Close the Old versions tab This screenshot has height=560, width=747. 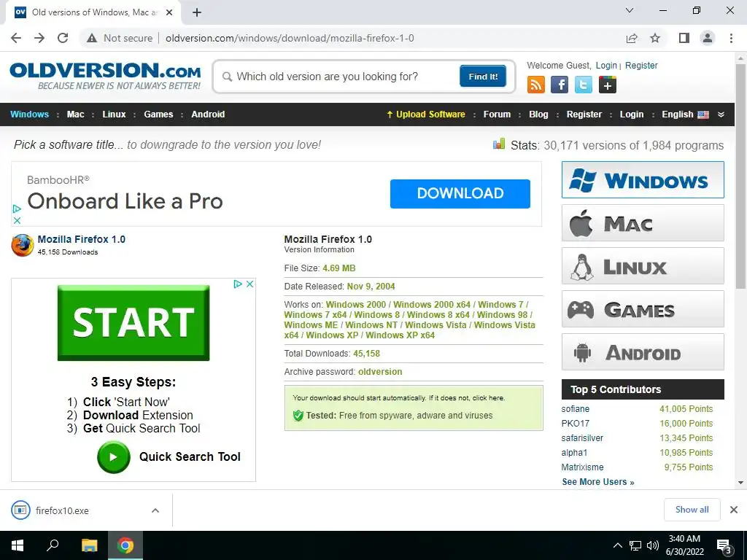[x=169, y=12]
